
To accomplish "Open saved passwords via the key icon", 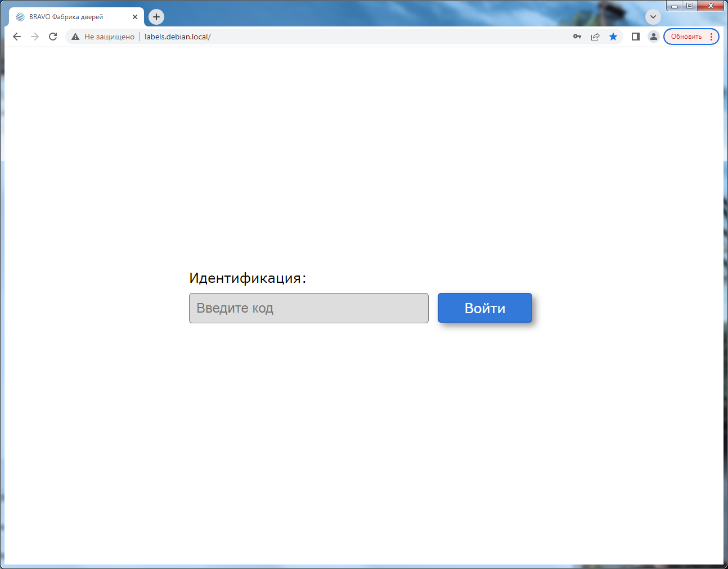I will (577, 37).
